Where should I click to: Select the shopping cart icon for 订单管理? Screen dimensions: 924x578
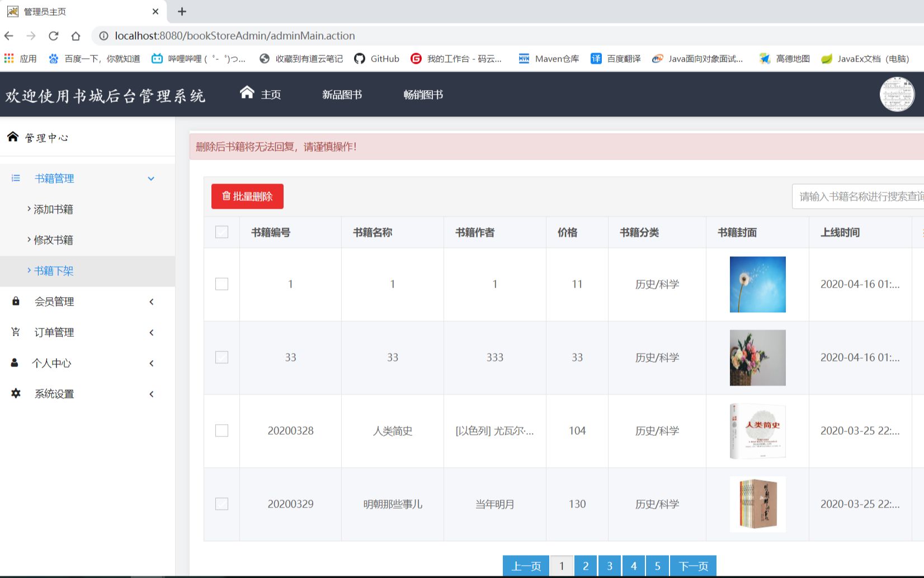tap(15, 332)
